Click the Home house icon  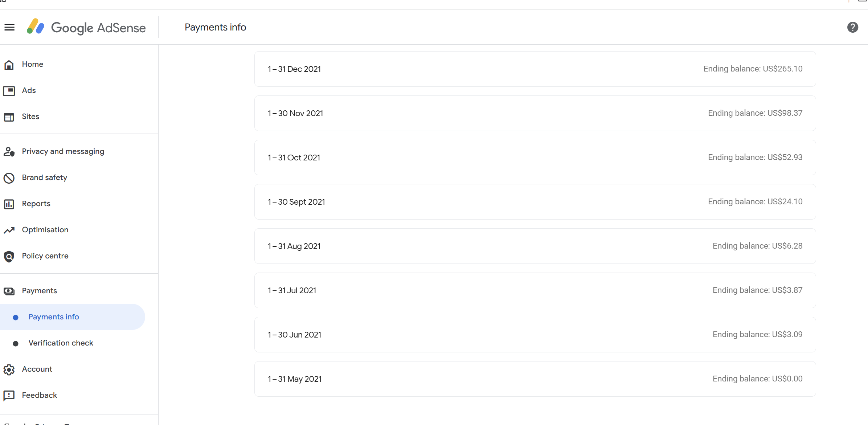pyautogui.click(x=9, y=65)
